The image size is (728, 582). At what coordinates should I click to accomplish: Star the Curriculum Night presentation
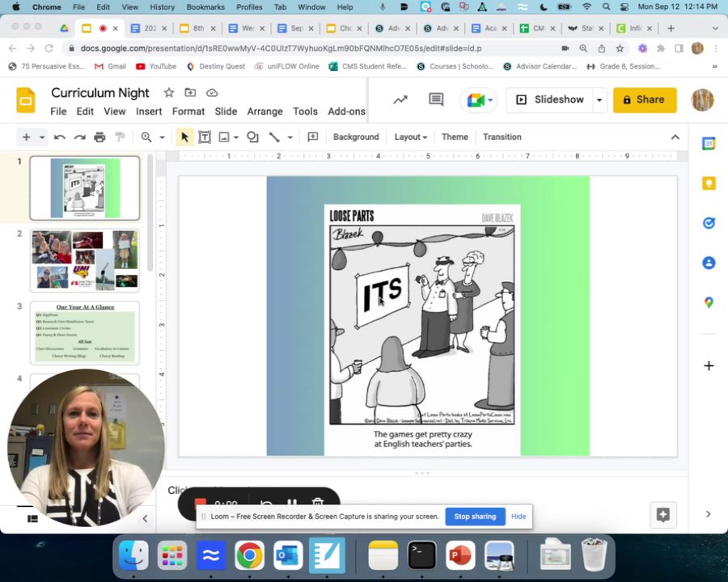(x=168, y=93)
